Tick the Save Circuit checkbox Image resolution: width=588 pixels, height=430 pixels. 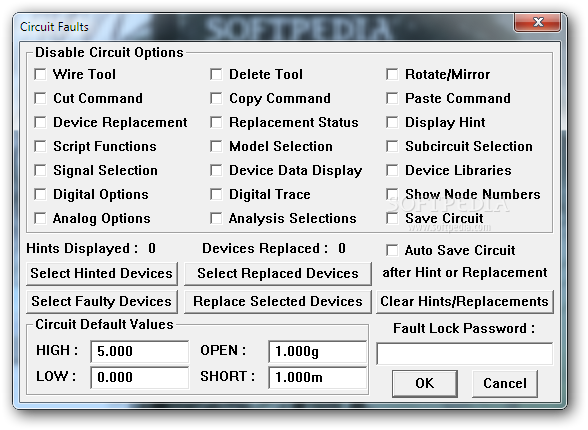392,218
